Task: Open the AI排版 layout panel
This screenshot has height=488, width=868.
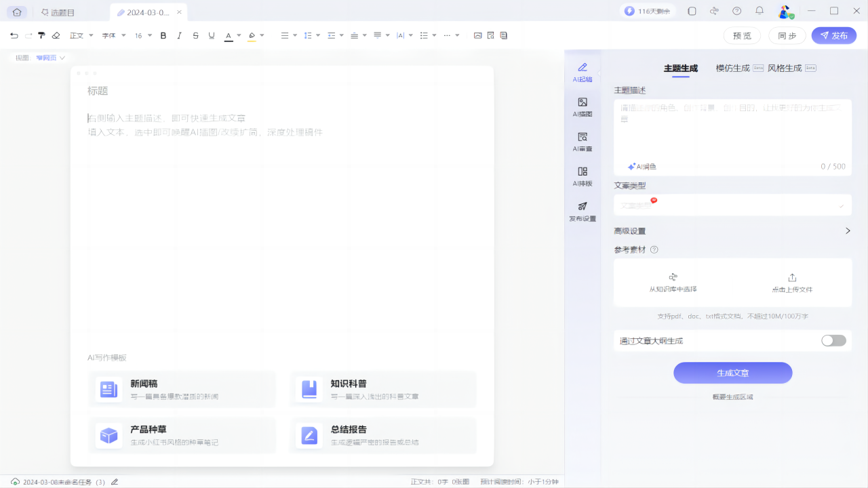Action: click(582, 176)
